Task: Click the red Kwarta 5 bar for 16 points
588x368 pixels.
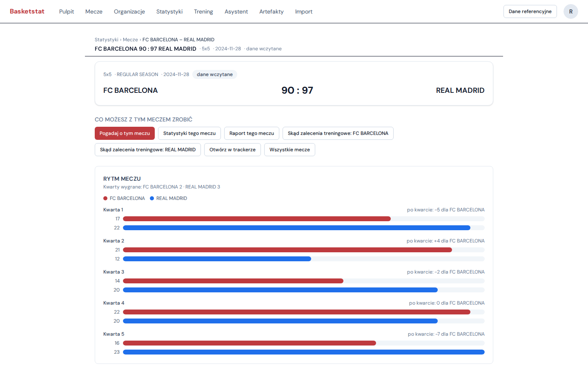Action: (x=249, y=343)
